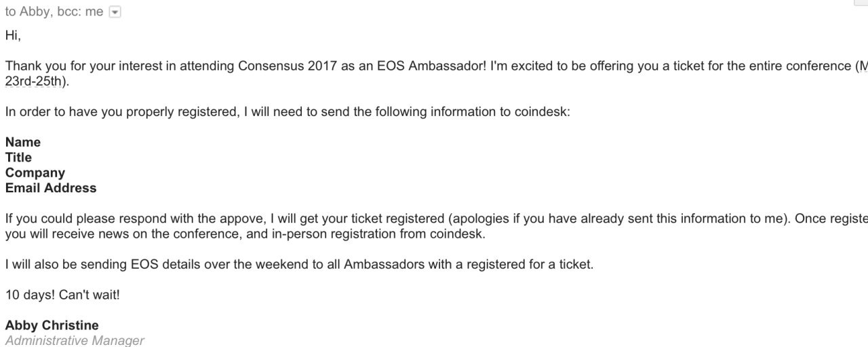Click the "Hi," greeting line
868x347 pixels.
(13, 35)
